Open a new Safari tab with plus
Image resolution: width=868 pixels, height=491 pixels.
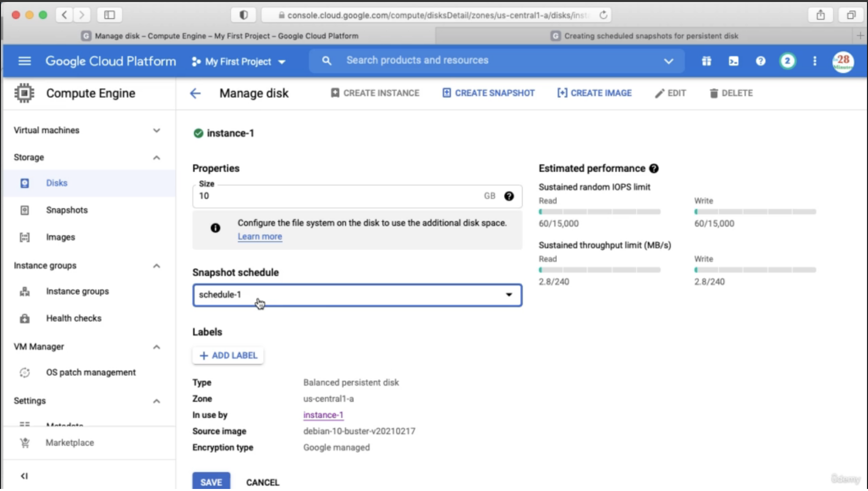(860, 36)
